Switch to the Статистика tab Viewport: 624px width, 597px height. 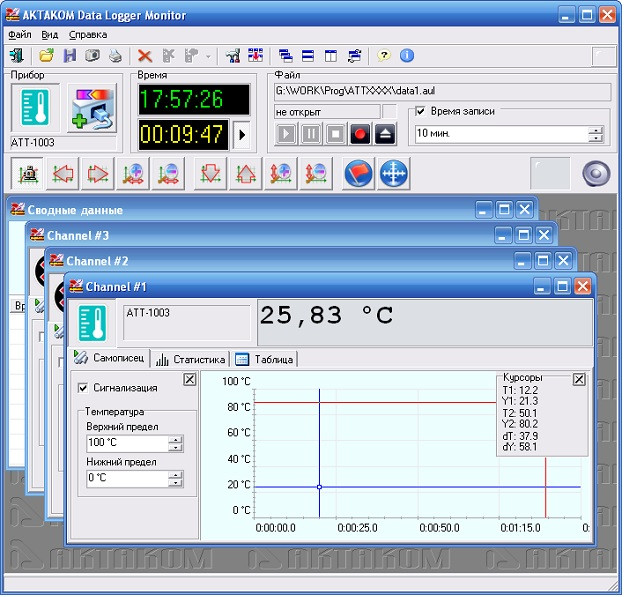click(191, 359)
